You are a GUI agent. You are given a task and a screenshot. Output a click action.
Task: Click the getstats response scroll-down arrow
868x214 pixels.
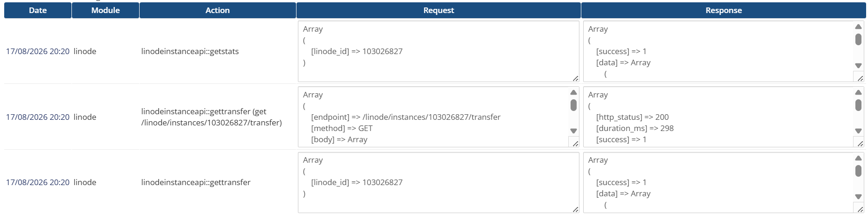[858, 66]
